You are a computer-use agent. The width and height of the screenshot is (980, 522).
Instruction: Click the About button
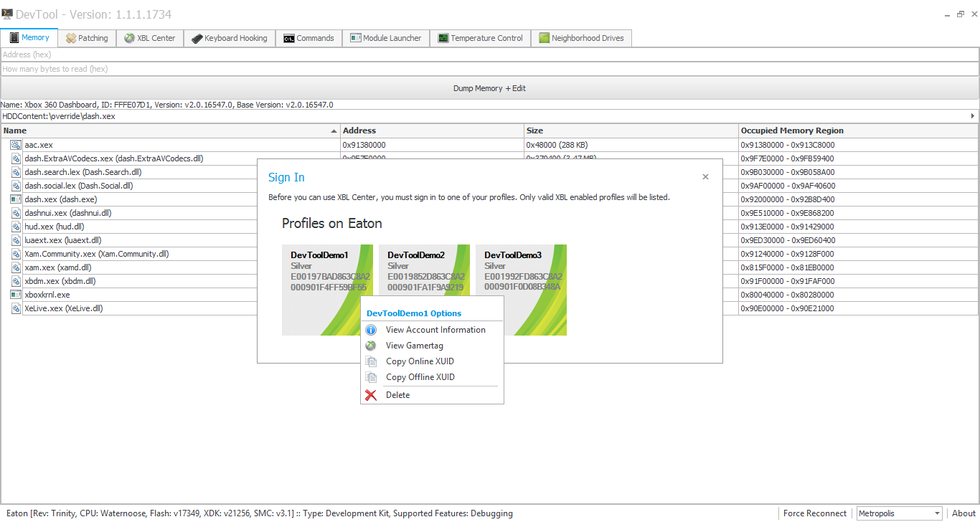coord(963,513)
